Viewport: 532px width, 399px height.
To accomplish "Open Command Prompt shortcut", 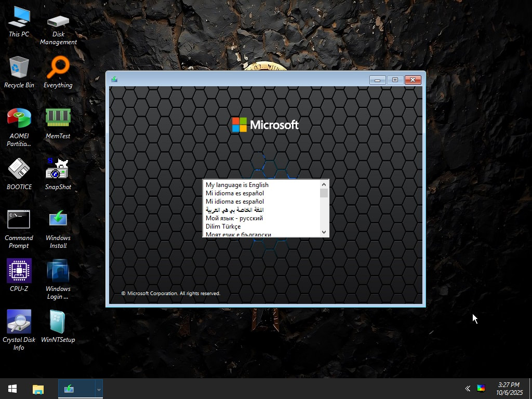I will click(19, 220).
